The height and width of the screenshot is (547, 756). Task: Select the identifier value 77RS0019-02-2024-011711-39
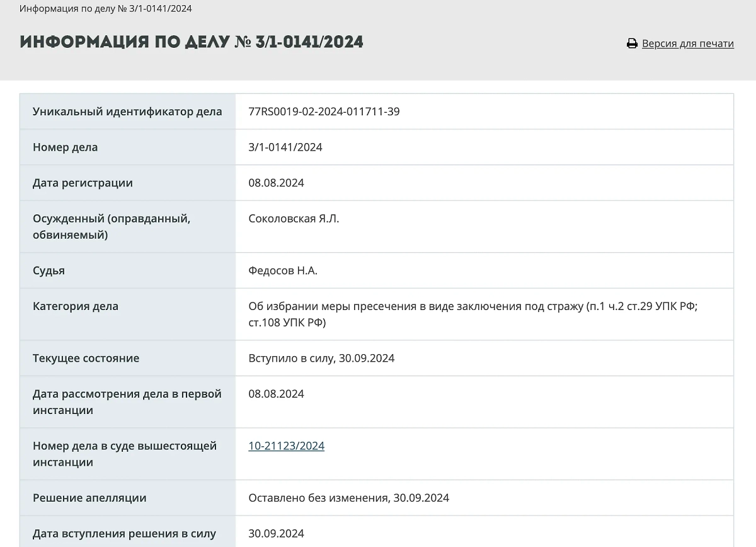click(324, 112)
